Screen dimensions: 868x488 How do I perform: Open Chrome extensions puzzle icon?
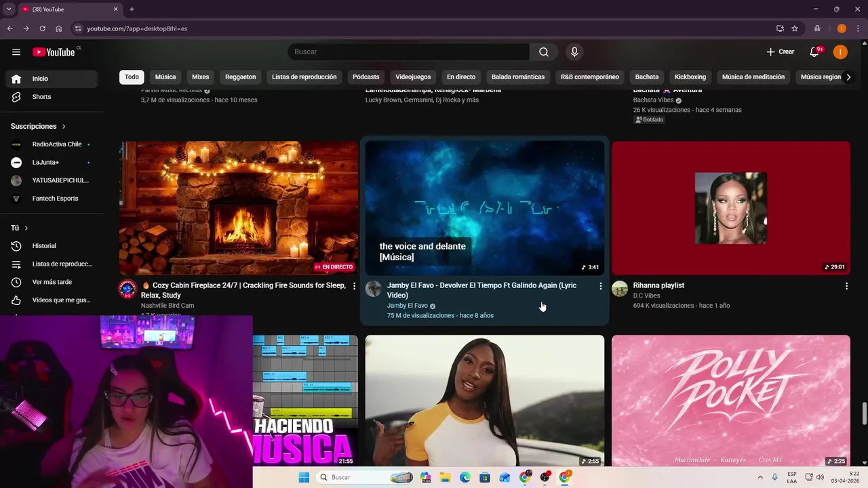coord(817,28)
